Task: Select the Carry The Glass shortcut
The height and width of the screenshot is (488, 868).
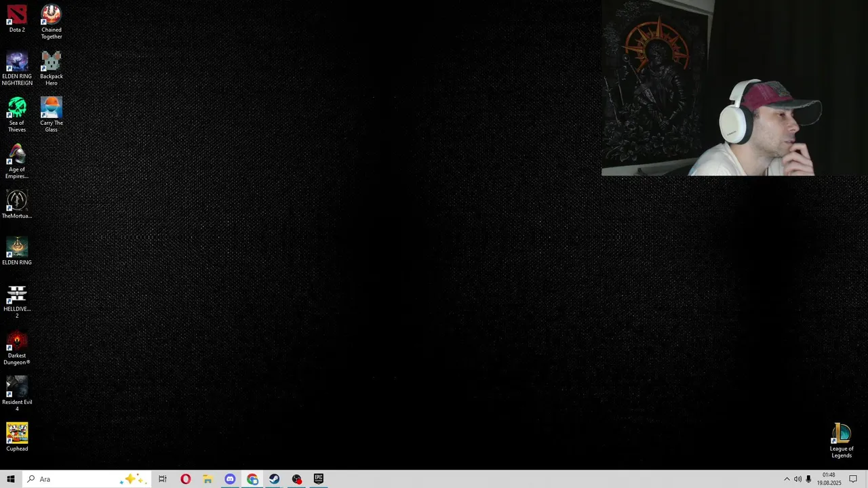Action: tap(51, 115)
